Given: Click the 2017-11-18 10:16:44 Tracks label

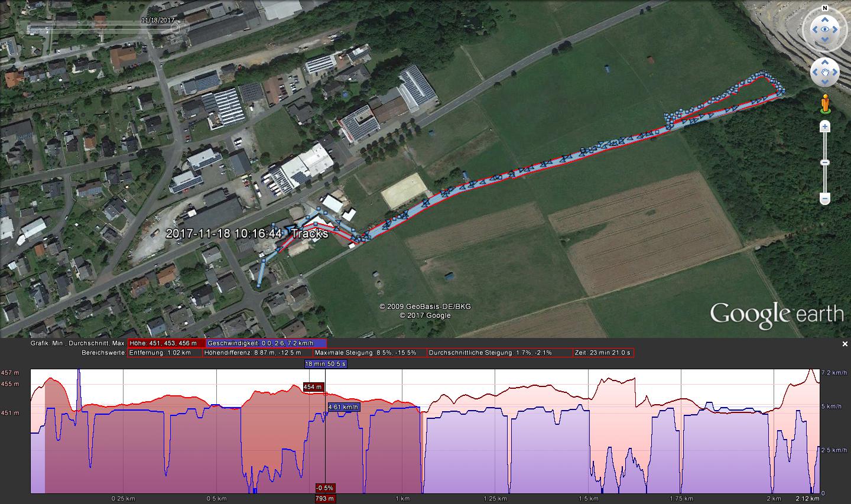Looking at the screenshot, I should click(x=246, y=233).
